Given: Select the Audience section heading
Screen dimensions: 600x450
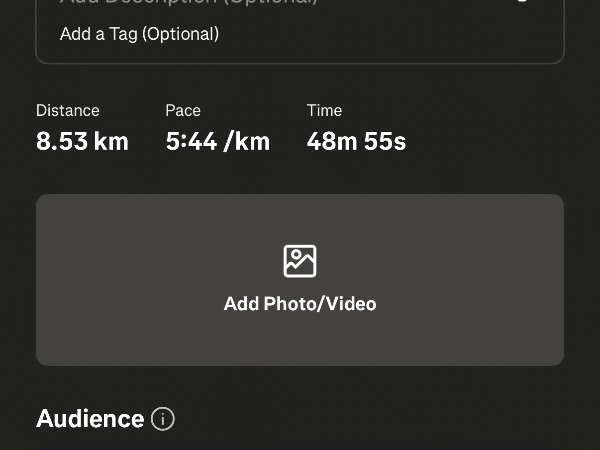Looking at the screenshot, I should coord(90,419).
